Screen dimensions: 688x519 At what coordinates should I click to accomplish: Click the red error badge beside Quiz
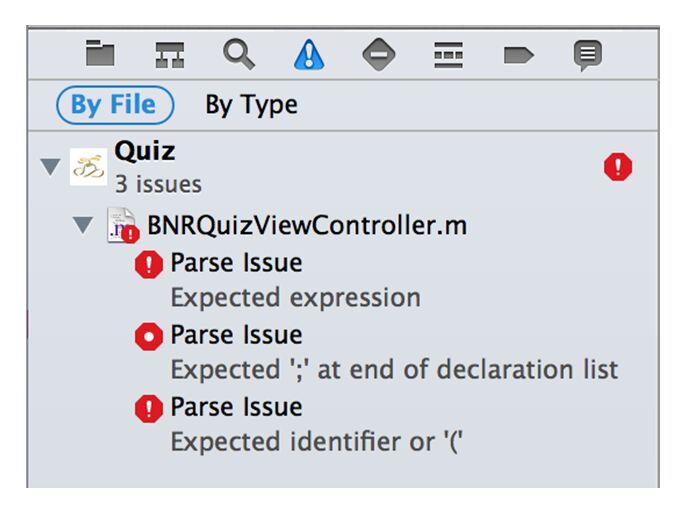click(x=618, y=167)
